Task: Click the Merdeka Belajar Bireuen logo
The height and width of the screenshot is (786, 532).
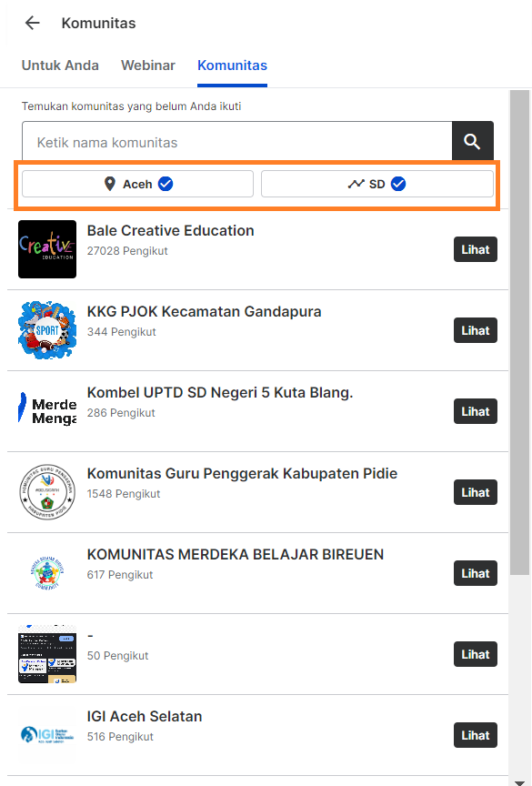Action: click(47, 573)
